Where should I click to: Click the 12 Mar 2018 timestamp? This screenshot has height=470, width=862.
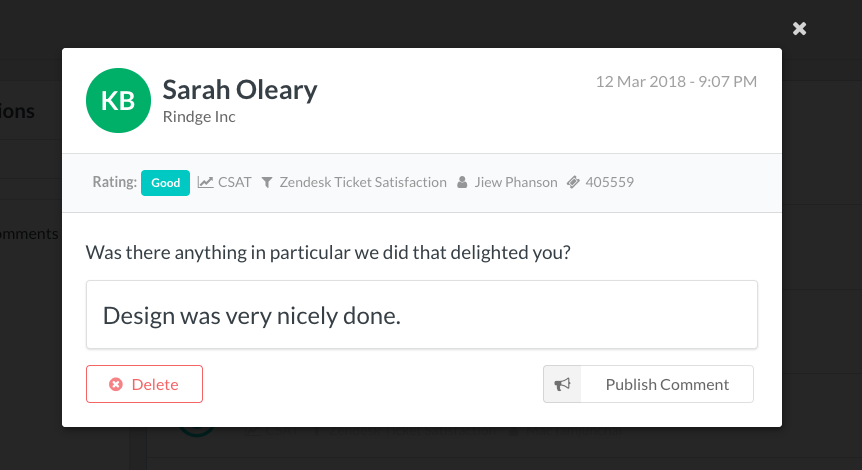coord(676,82)
